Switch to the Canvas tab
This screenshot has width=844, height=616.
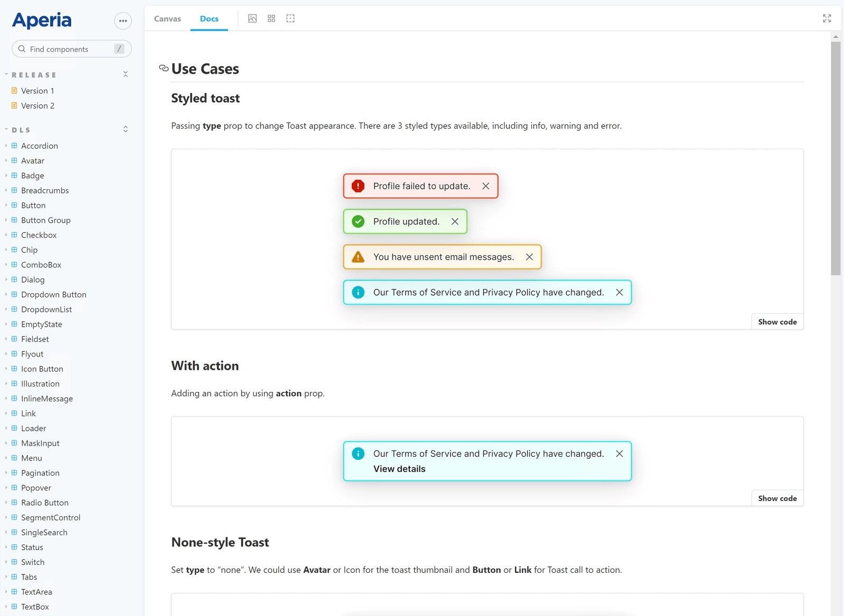[x=167, y=18]
